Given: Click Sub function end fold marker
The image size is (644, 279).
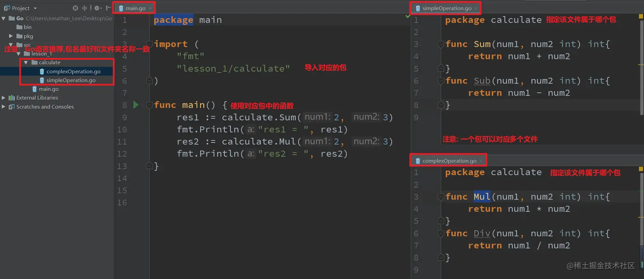Looking at the screenshot, I should 440,105.
